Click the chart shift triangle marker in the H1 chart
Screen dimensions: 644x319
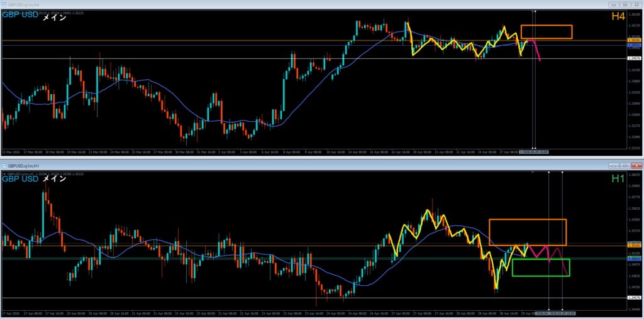(x=533, y=173)
